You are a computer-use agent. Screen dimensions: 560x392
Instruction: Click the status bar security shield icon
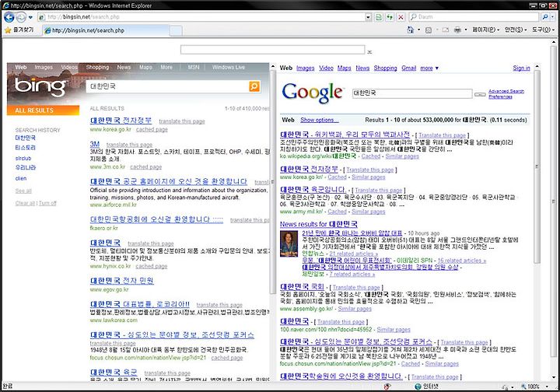pos(387,387)
